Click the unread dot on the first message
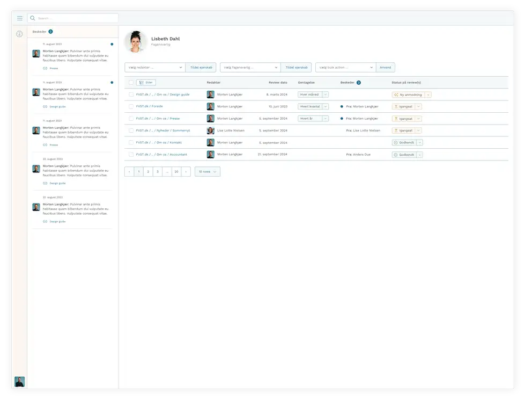 pos(112,44)
